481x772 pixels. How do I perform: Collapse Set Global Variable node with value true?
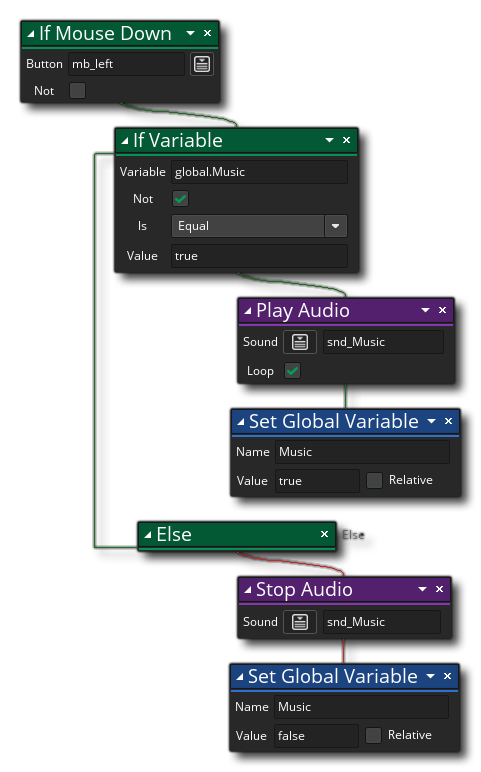pyautogui.click(x=241, y=422)
